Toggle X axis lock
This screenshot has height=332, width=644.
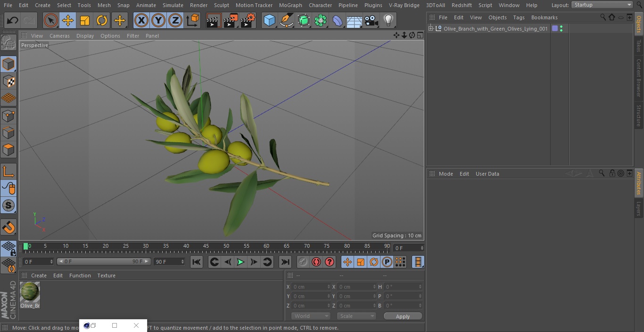[x=141, y=21]
